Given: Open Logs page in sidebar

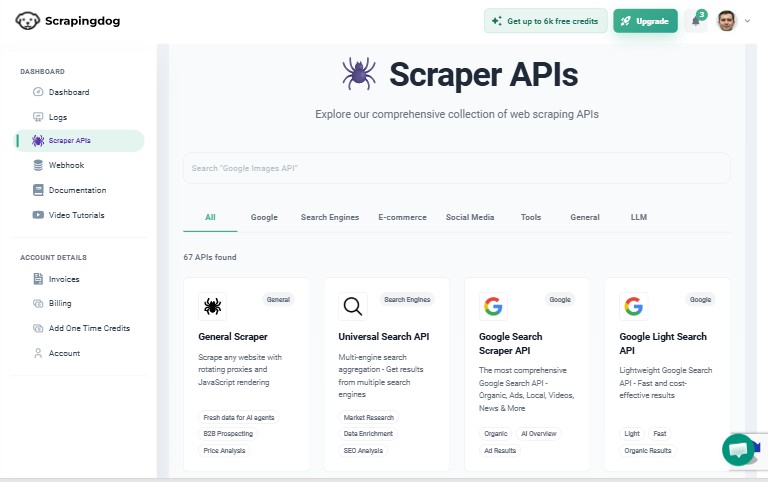Looking at the screenshot, I should click(x=58, y=117).
